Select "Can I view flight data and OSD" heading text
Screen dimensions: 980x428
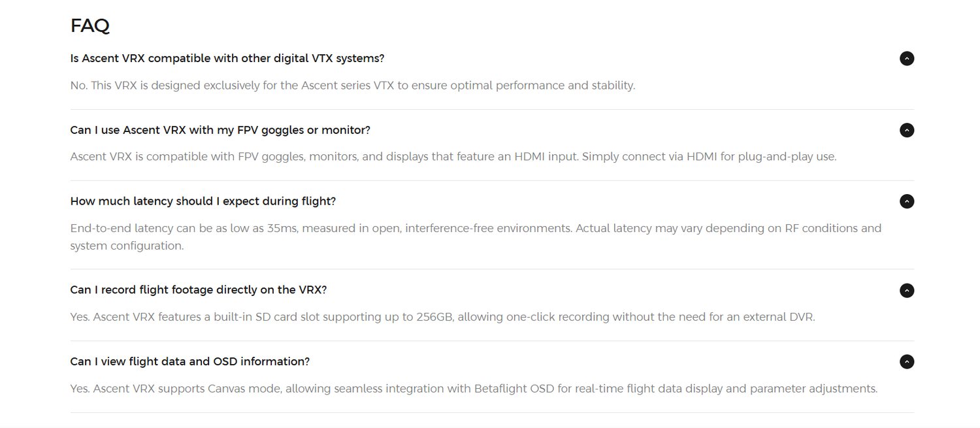190,361
